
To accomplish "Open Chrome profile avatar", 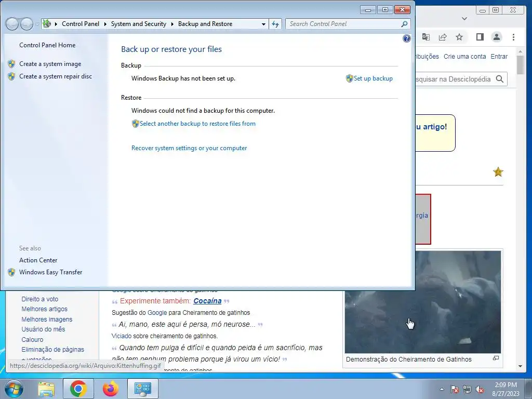I will 496,37.
